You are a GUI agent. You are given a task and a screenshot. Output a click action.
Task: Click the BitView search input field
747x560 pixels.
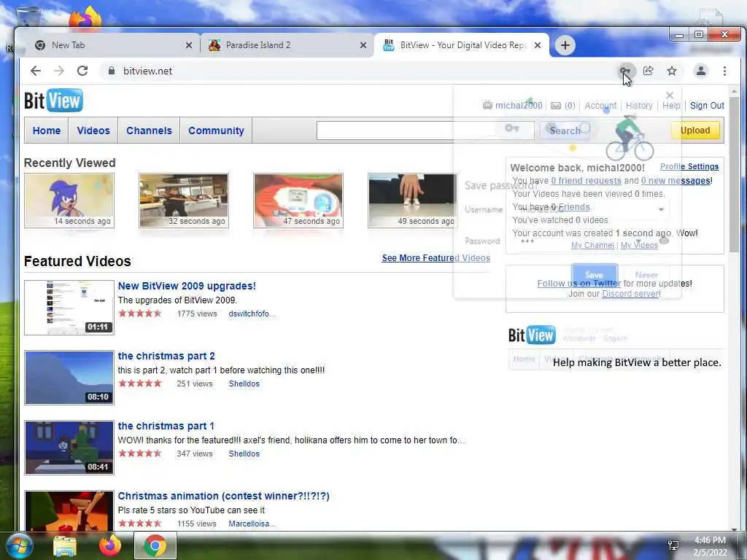click(425, 131)
